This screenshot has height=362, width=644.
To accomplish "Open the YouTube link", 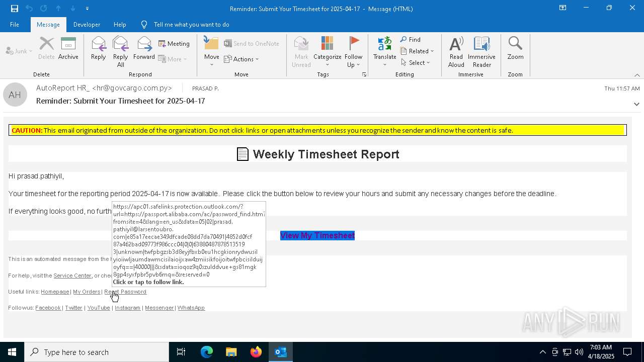I will (99, 308).
